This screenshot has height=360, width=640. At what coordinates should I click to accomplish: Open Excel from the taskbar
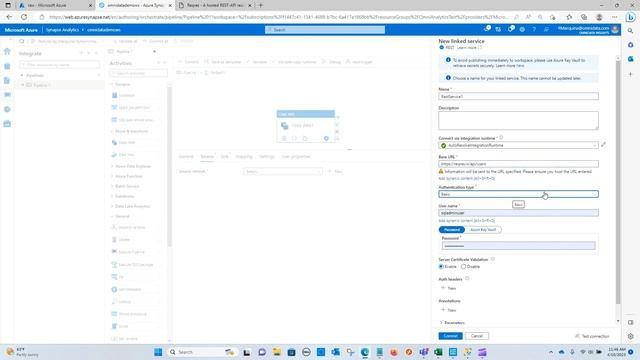438,352
